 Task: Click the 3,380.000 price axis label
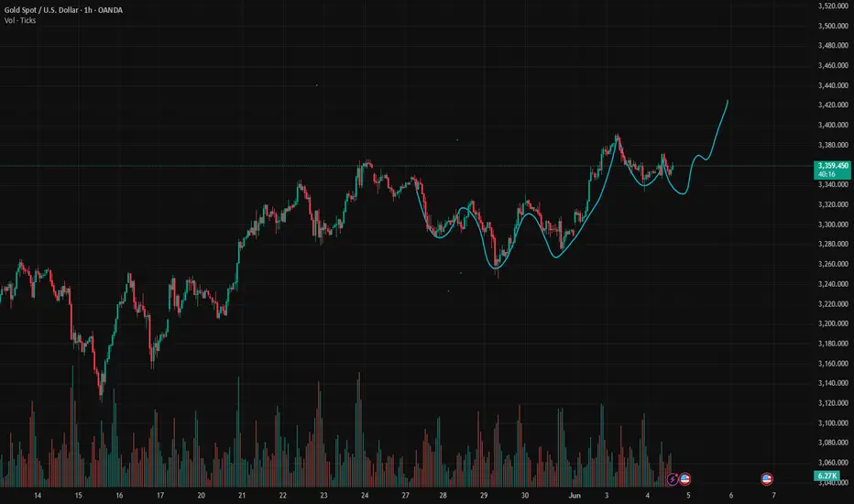[x=833, y=145]
